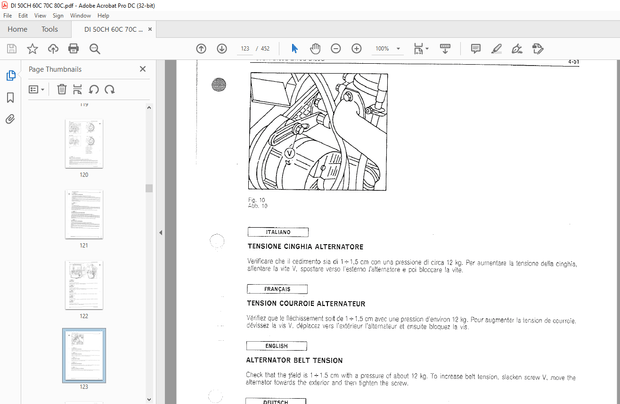Open the View menu

(40, 16)
